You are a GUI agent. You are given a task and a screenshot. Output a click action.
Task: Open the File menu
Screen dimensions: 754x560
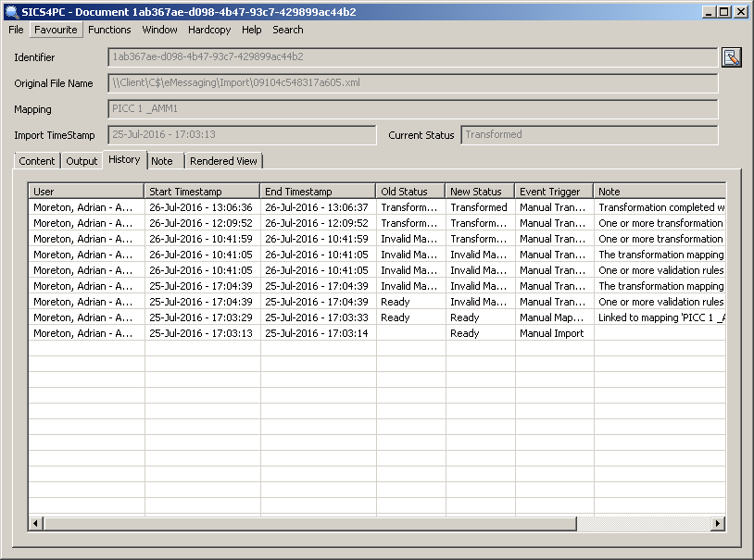[x=16, y=30]
